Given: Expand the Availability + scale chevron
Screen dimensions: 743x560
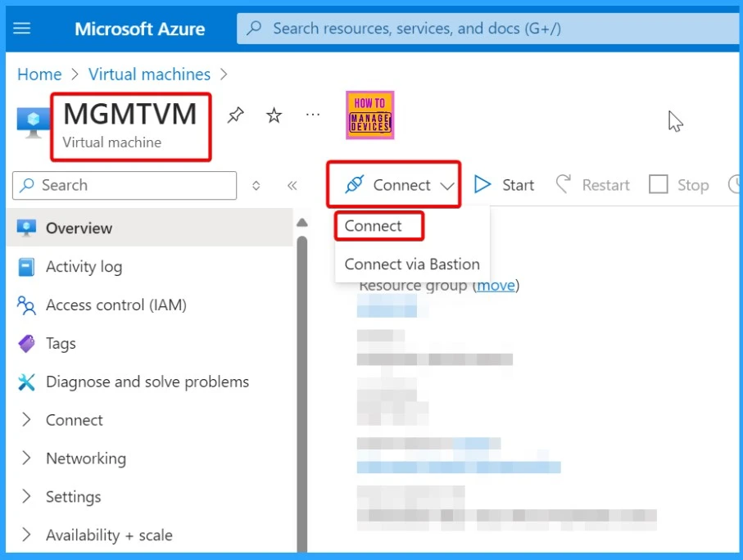Looking at the screenshot, I should coord(26,535).
